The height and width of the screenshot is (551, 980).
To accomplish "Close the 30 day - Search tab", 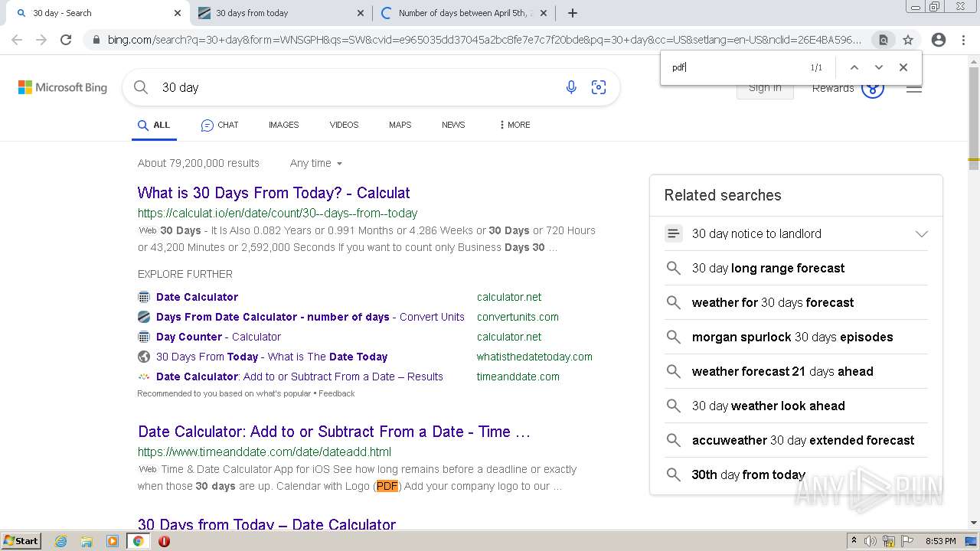I will [x=178, y=13].
